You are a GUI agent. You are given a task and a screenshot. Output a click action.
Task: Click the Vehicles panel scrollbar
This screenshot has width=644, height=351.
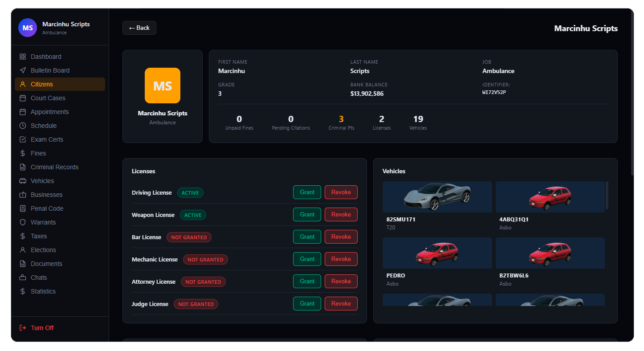point(607,195)
